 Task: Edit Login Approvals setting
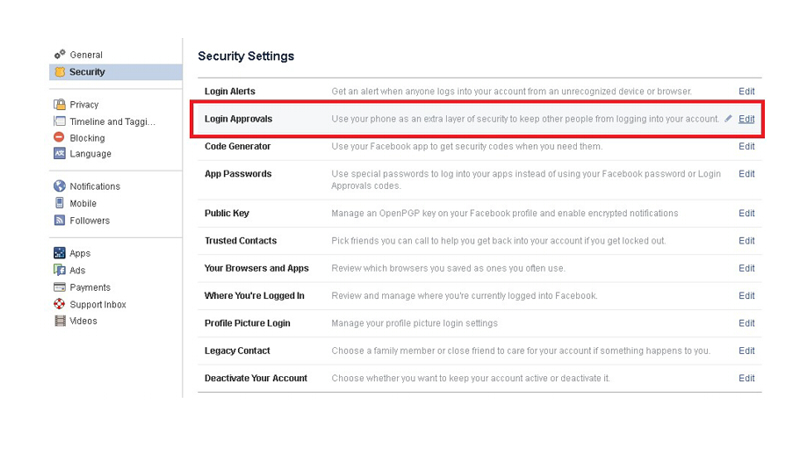click(x=746, y=119)
